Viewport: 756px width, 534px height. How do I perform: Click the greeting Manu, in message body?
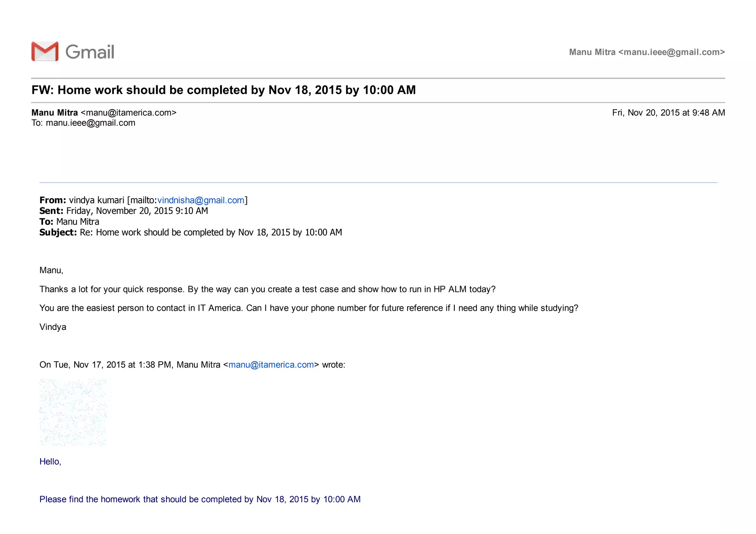51,270
